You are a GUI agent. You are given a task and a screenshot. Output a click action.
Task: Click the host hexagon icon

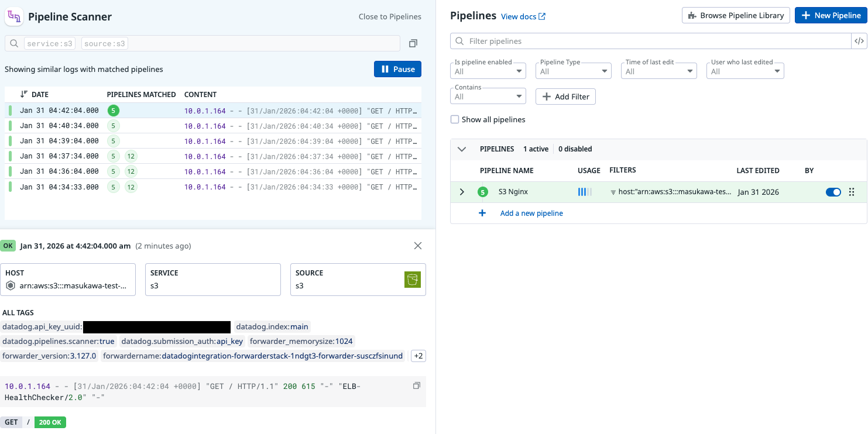pos(10,286)
